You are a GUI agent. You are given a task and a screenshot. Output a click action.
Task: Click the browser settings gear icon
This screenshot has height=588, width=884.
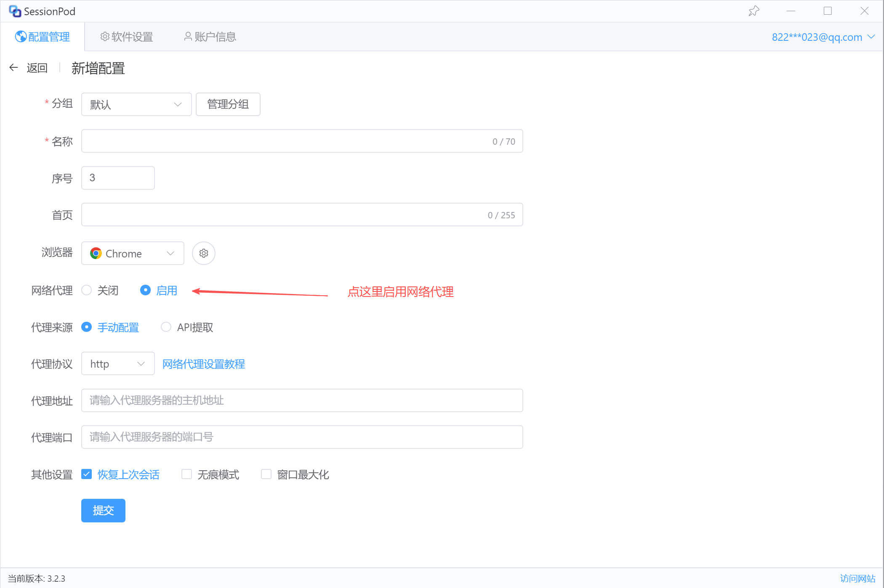pos(204,253)
